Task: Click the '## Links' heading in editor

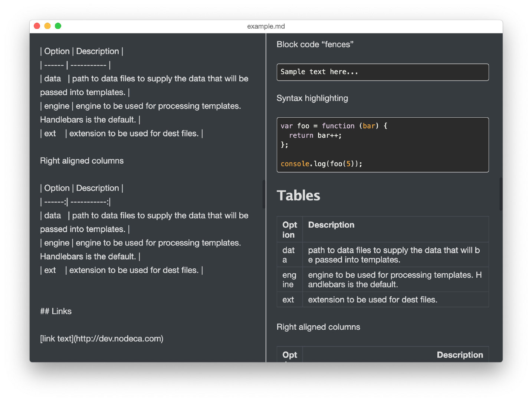Action: click(x=56, y=312)
